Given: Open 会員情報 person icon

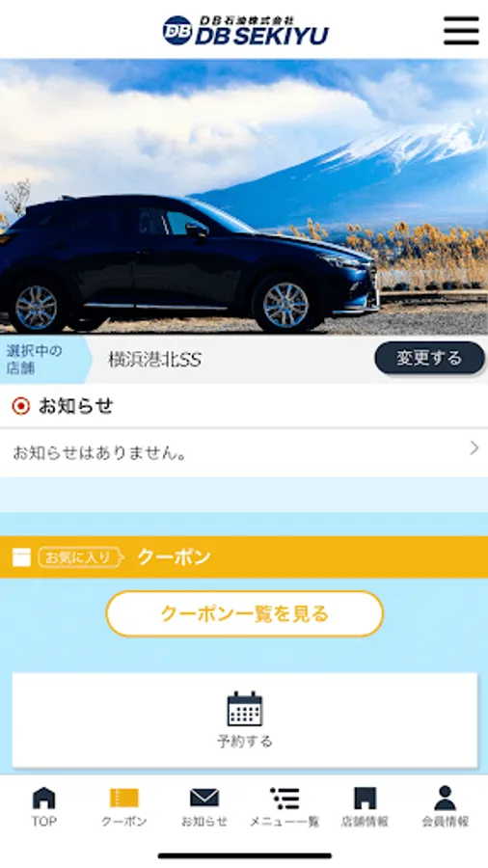Looking at the screenshot, I should point(445,798).
